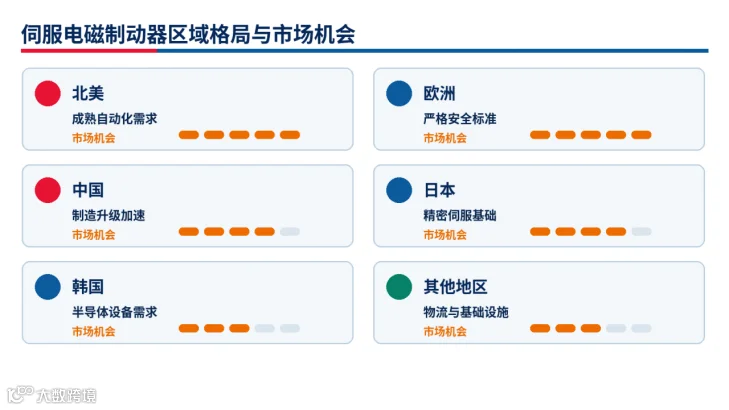Click the slide title 伺服电磁制动器区域格局与市场机会
The image size is (729, 410).
(x=188, y=34)
